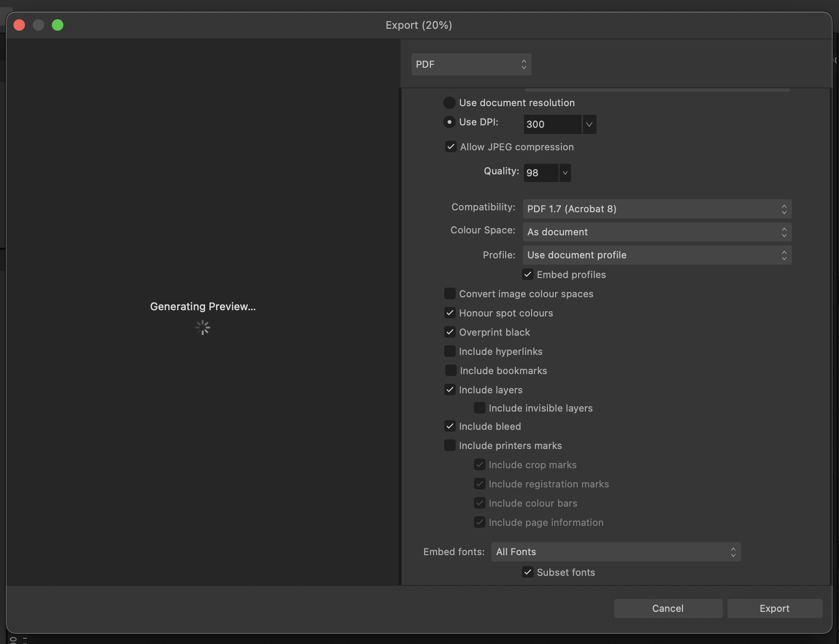This screenshot has height=644, width=839.
Task: Click the Cancel button
Action: [x=668, y=608]
